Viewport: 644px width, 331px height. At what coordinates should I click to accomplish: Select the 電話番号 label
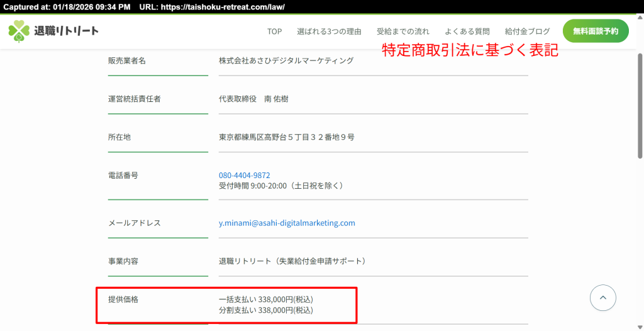[x=123, y=175]
